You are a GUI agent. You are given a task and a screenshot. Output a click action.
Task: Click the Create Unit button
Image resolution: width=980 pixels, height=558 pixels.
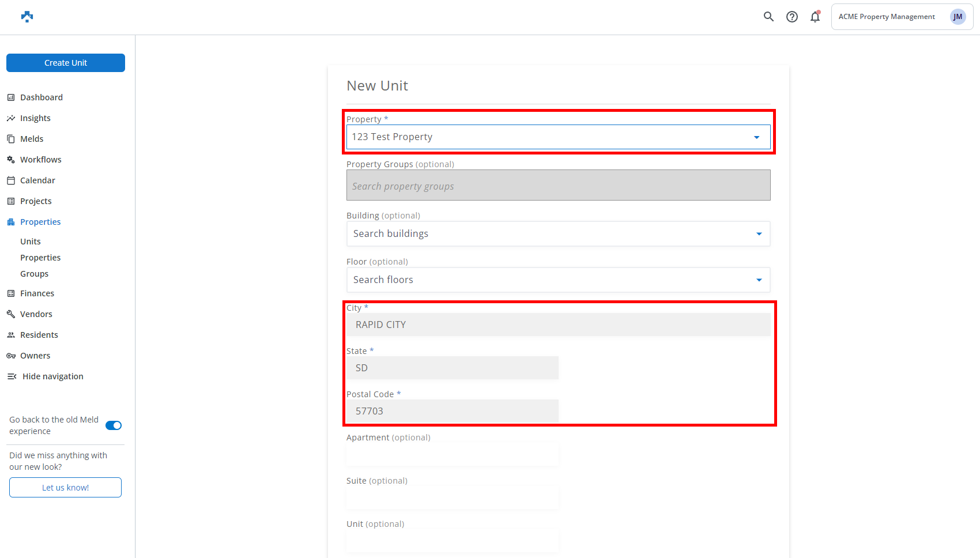click(x=66, y=63)
